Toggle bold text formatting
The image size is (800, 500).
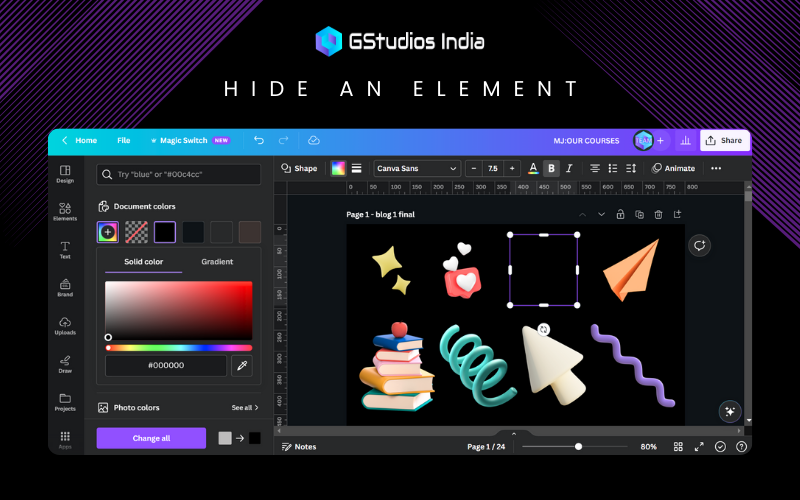click(x=551, y=168)
